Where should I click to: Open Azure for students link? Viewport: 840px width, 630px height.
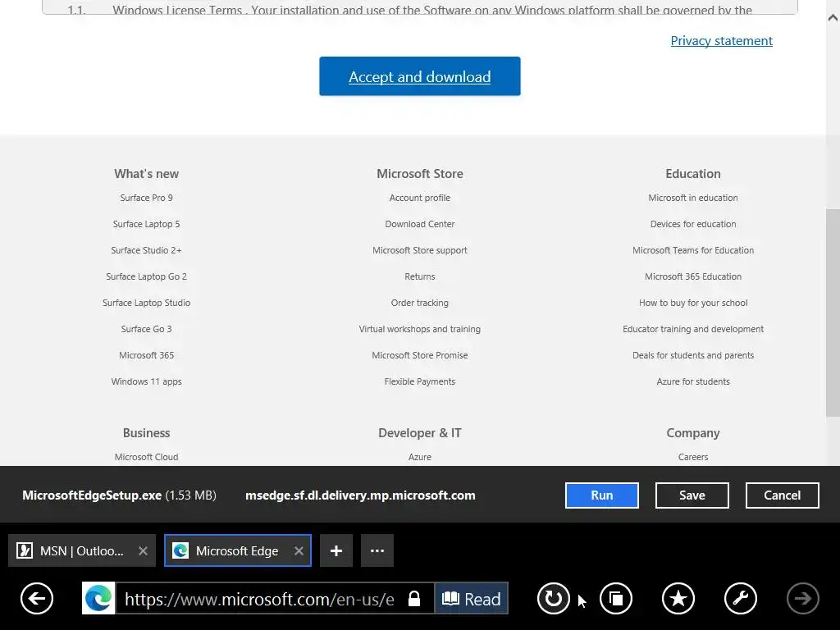(x=693, y=381)
